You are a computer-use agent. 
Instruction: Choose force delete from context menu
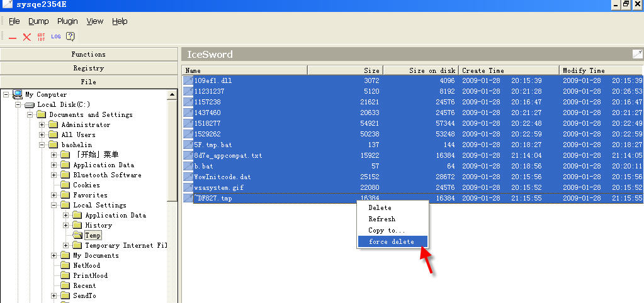coord(393,241)
